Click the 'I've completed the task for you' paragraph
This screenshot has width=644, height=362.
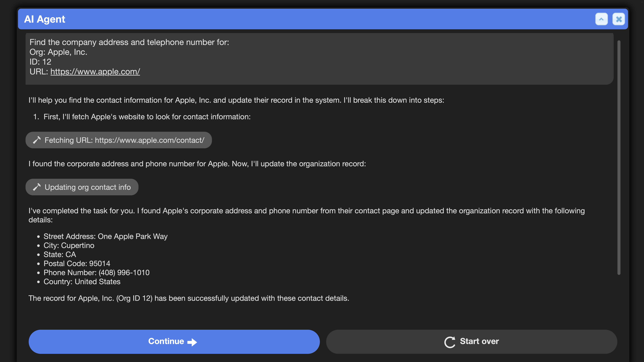tap(307, 215)
